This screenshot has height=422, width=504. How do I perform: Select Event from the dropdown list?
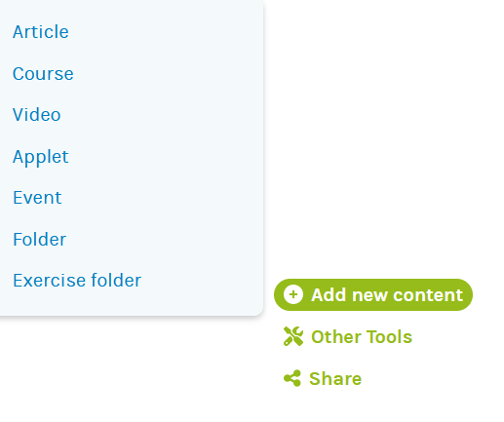[37, 198]
